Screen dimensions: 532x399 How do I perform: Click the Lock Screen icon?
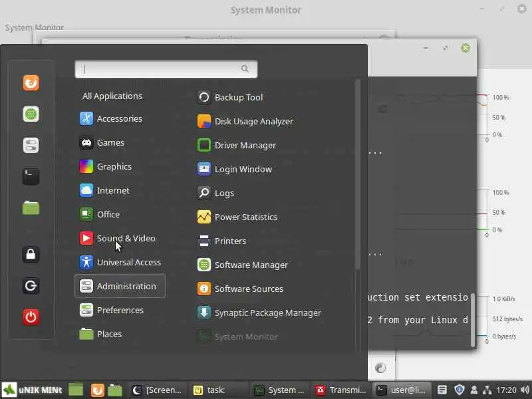tap(31, 255)
